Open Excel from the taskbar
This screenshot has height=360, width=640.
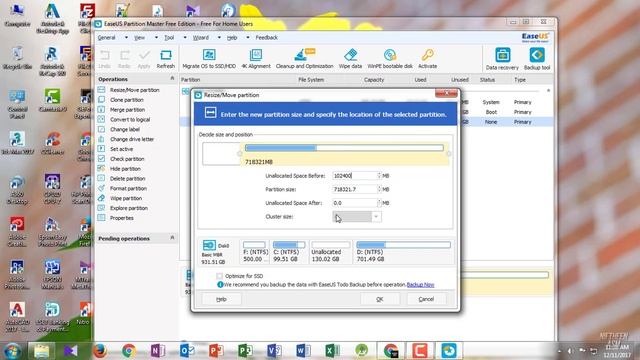[332, 351]
